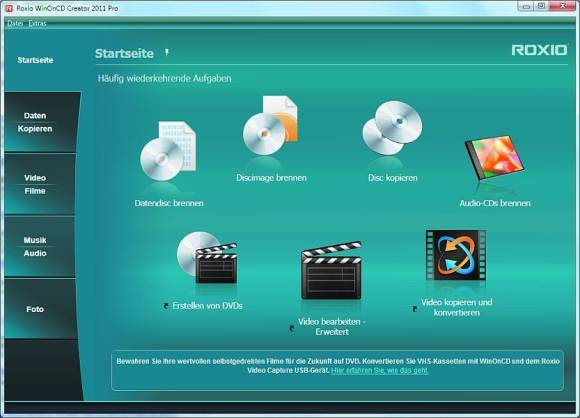The height and width of the screenshot is (418, 580).
Task: Open the Audio-CDs brennen album icon
Action: pyautogui.click(x=495, y=157)
